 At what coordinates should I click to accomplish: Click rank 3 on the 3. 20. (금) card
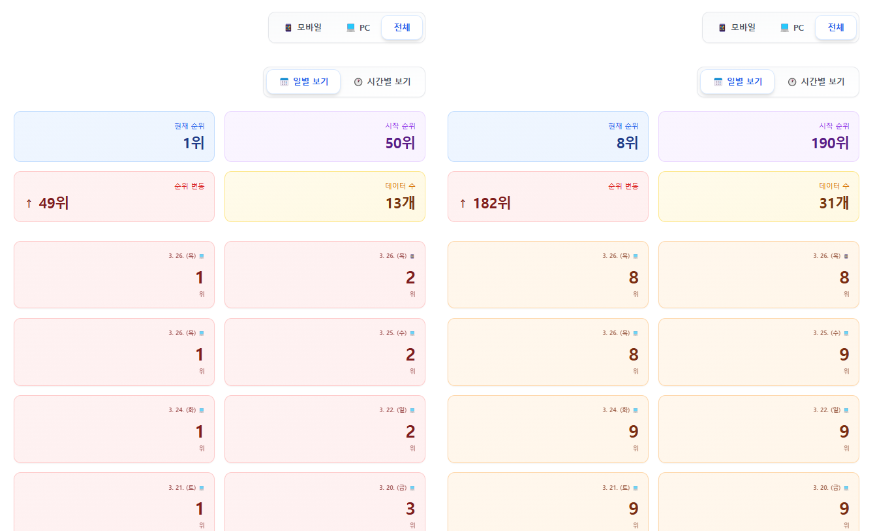(410, 509)
